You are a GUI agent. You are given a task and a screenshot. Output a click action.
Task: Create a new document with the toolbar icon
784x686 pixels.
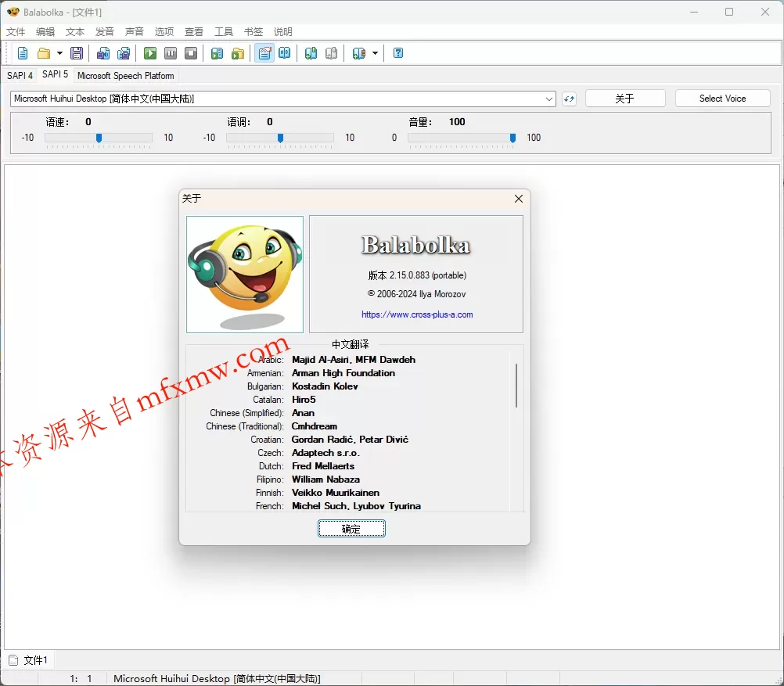[23, 53]
